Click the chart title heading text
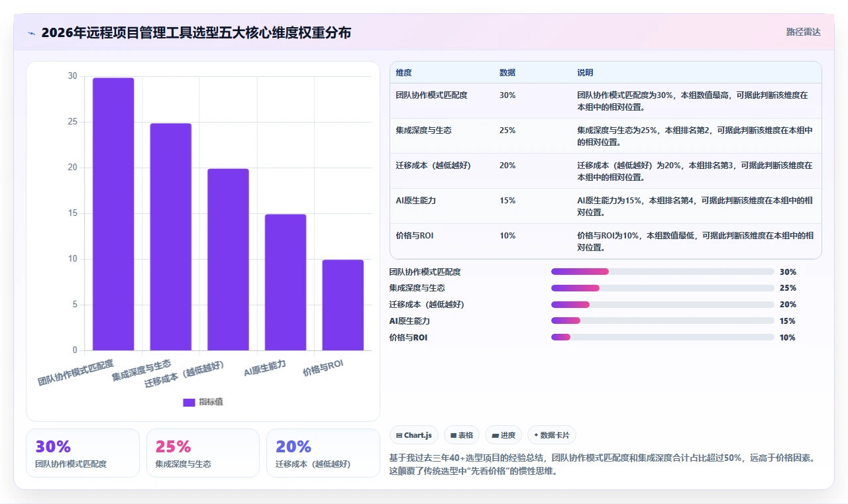Screen dimensions: 848x504 click(196, 32)
